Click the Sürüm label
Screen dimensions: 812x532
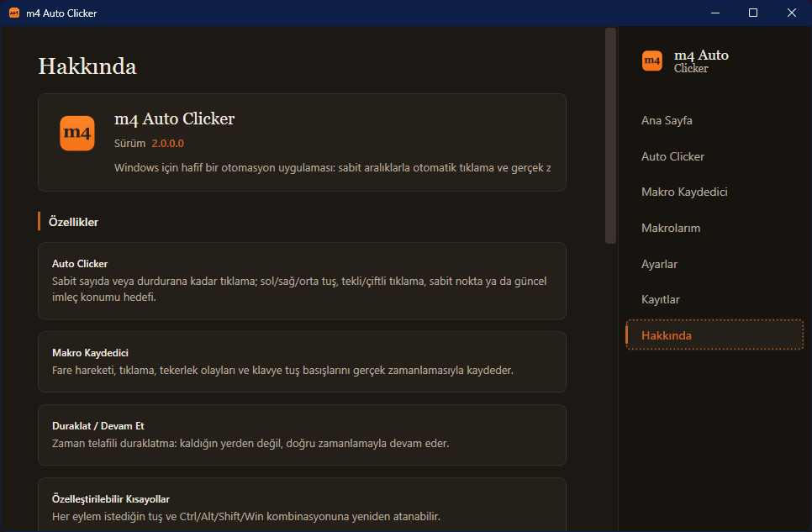130,144
